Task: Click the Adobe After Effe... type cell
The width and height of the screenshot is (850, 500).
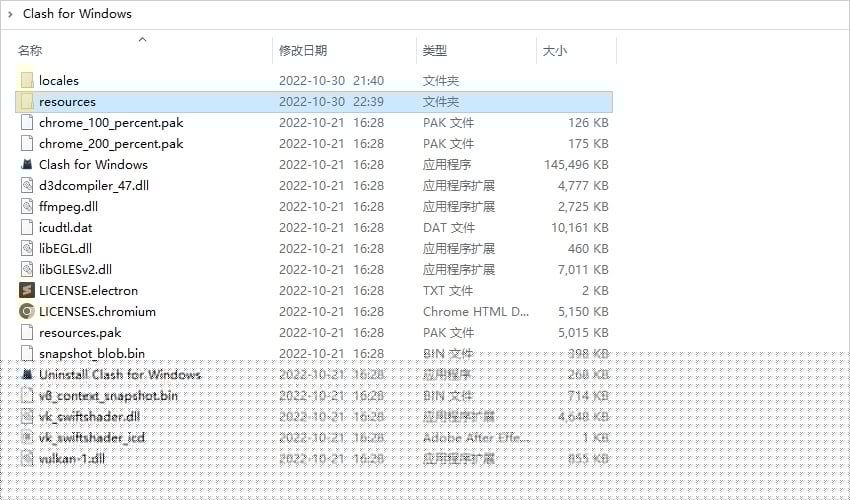Action: coord(475,438)
